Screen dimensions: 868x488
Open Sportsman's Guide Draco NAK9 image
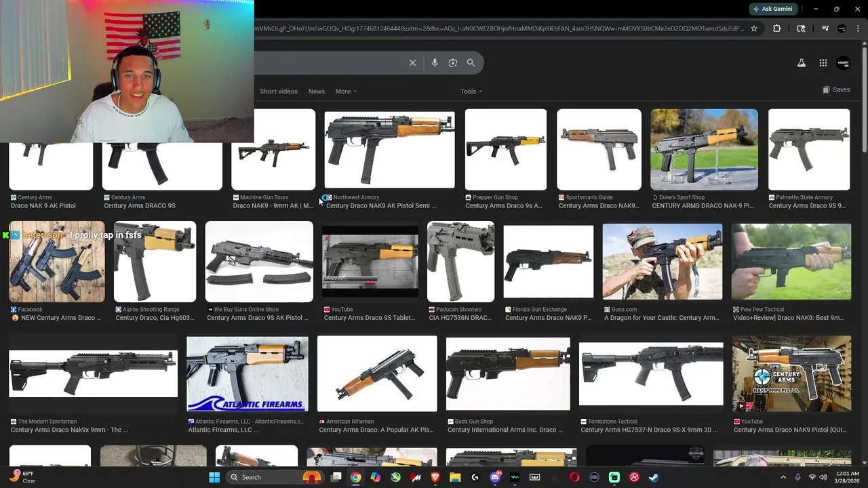tap(599, 149)
